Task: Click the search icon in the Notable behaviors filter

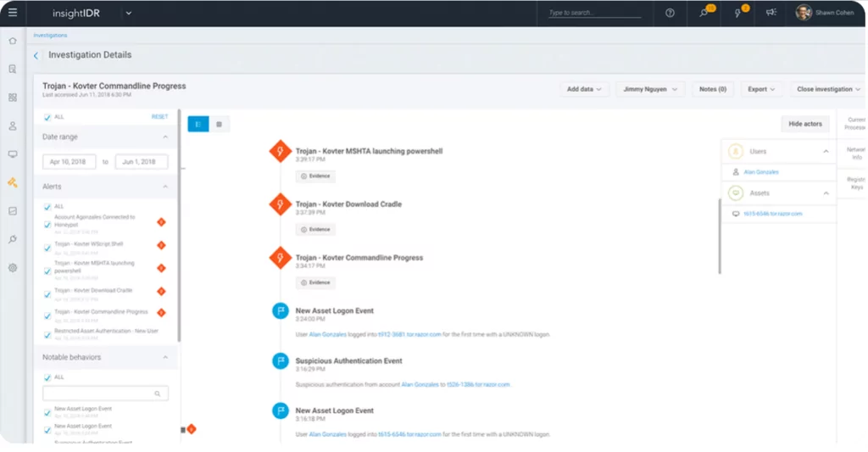Action: [157, 393]
